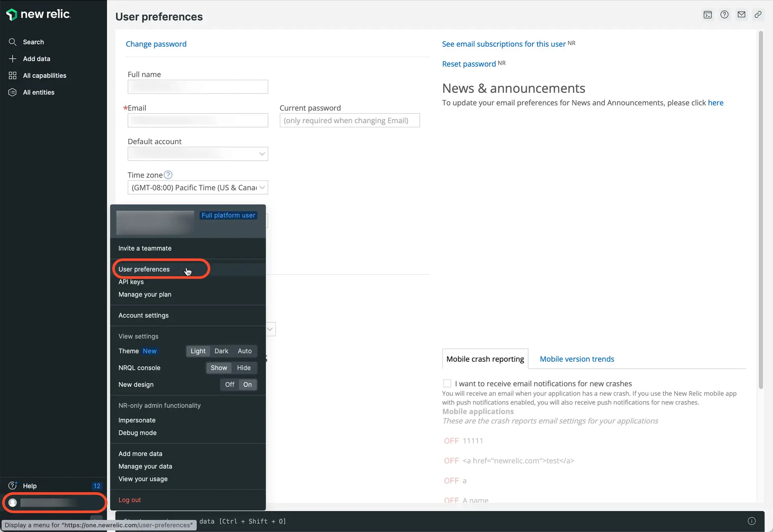Choose Manage your plan
Image resolution: width=773 pixels, height=532 pixels.
coord(145,295)
